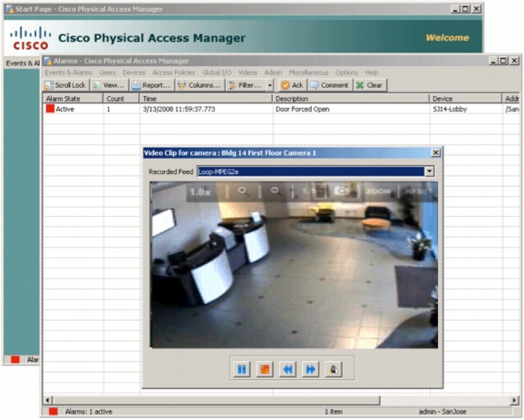Open Events & Alarms menu in Start Page window

click(23, 63)
